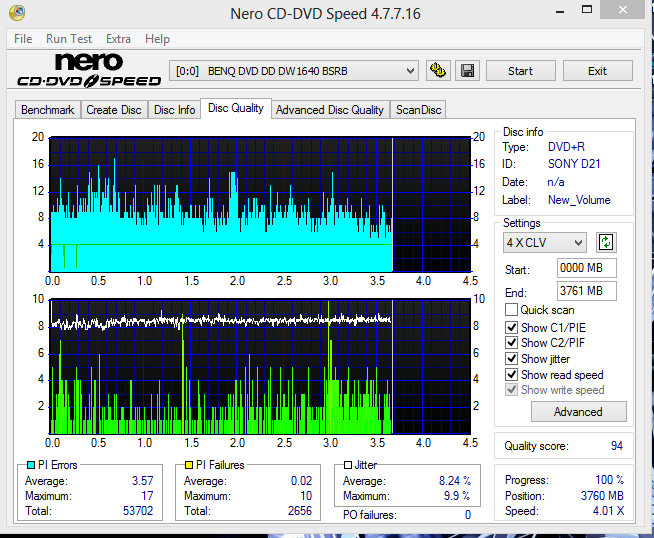Image resolution: width=654 pixels, height=538 pixels.
Task: Toggle Show jitter checkbox
Action: (x=511, y=358)
